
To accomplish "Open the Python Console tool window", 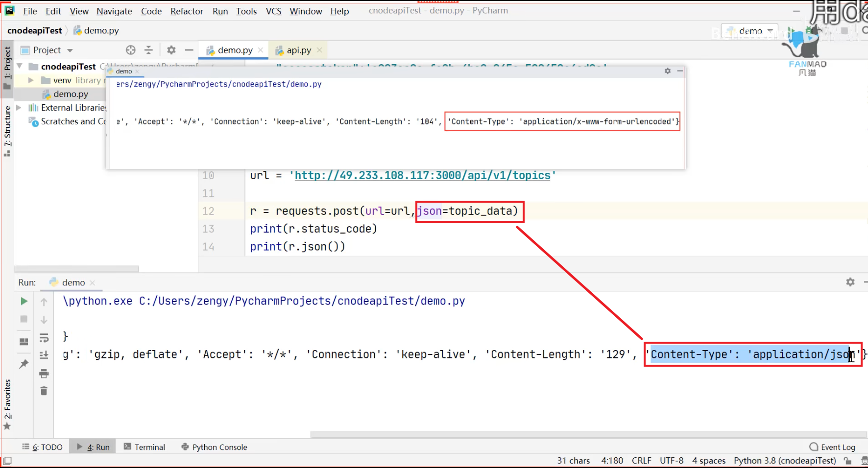I will [x=215, y=447].
